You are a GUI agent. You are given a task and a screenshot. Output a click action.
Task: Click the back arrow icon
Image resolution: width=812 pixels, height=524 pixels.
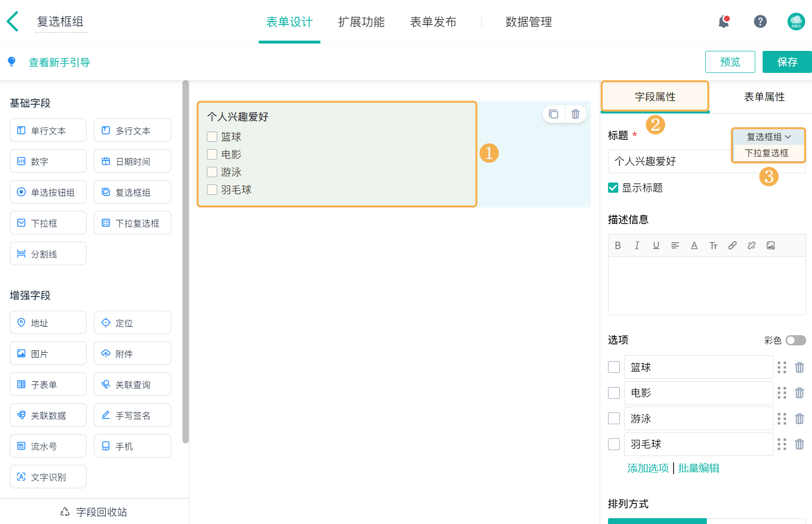tap(13, 22)
